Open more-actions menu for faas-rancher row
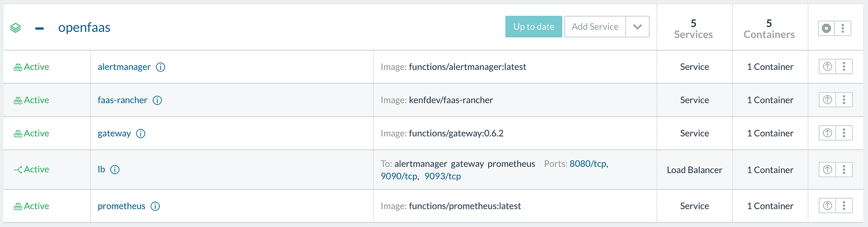 pyautogui.click(x=844, y=100)
